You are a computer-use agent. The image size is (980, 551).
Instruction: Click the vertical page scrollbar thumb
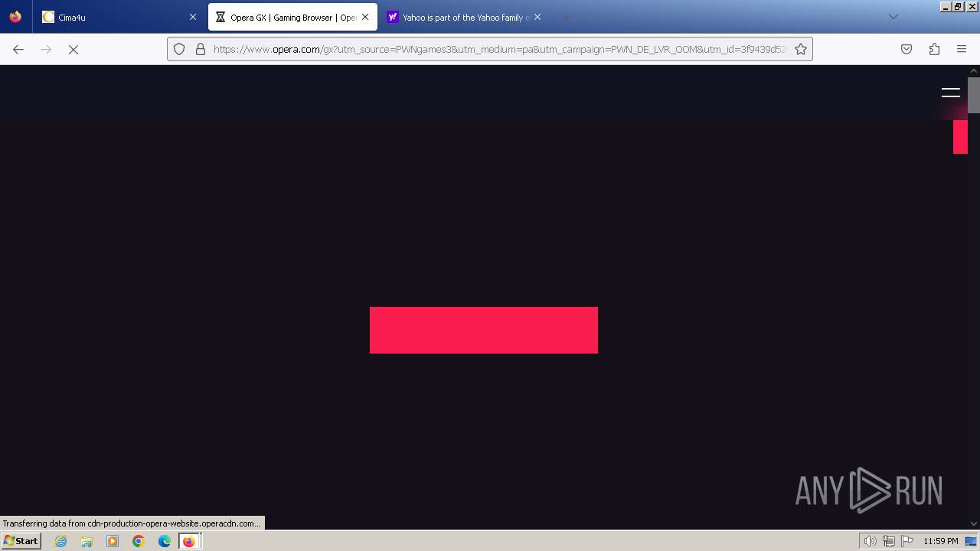[974, 95]
